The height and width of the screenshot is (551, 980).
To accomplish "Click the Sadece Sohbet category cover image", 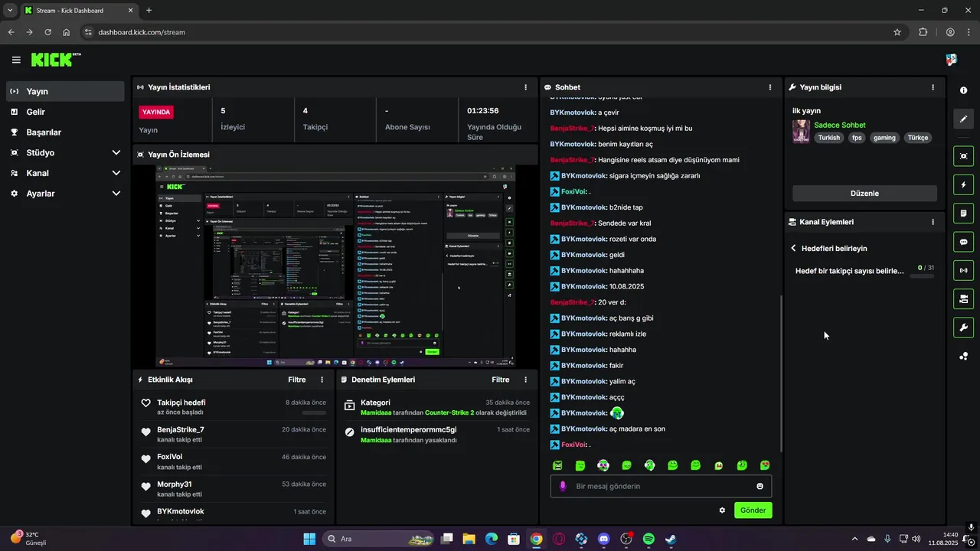I will (801, 131).
